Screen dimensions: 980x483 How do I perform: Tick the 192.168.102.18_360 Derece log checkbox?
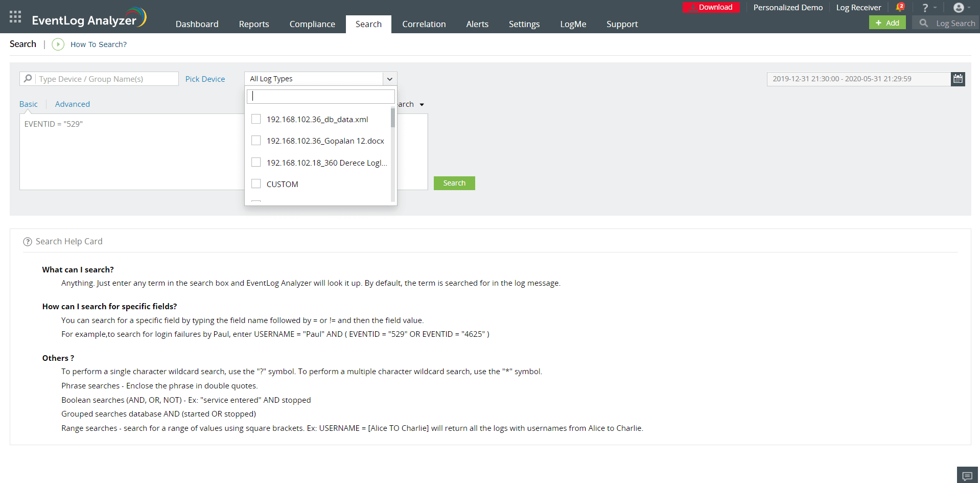(x=256, y=163)
